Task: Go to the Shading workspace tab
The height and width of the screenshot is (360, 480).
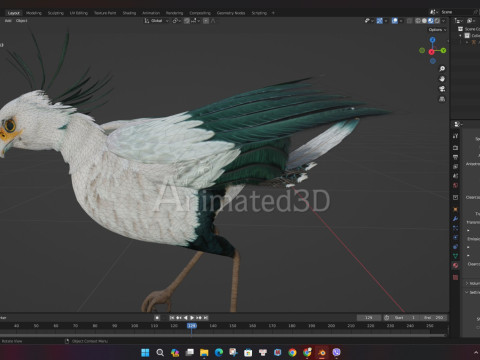Action: click(x=129, y=13)
